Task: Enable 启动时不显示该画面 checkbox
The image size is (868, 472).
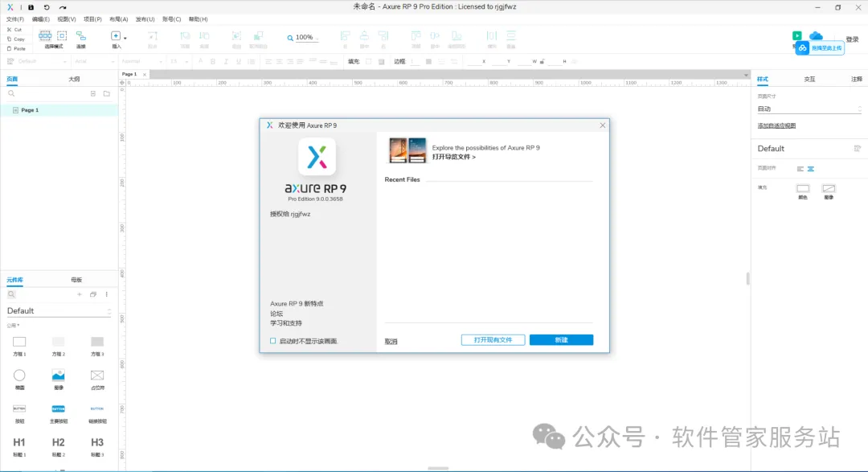Action: 273,341
